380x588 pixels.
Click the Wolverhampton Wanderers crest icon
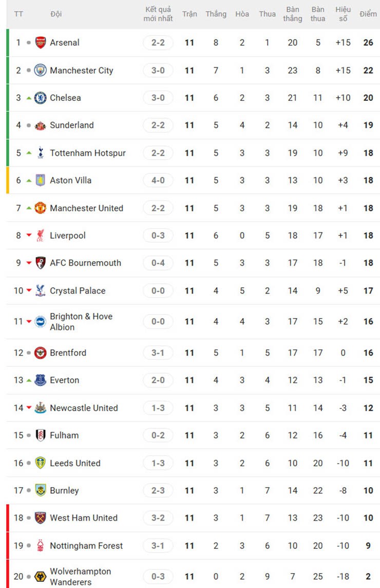[41, 577]
